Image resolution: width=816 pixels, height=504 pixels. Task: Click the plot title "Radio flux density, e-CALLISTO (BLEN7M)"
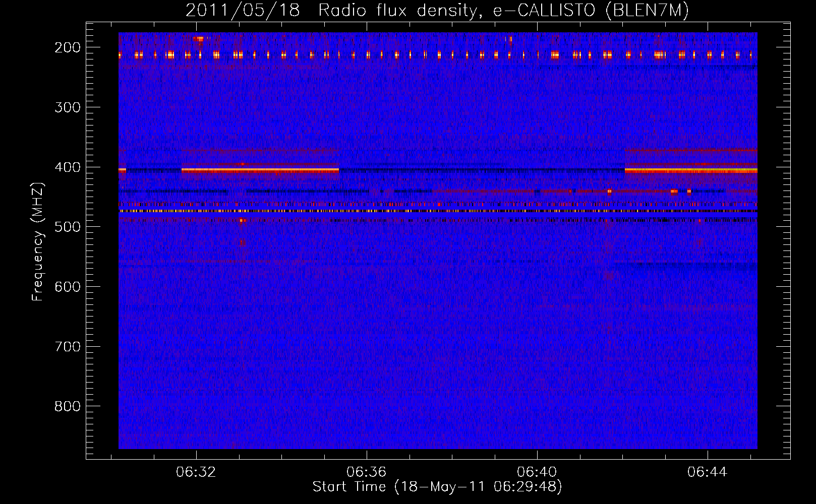[503, 11]
